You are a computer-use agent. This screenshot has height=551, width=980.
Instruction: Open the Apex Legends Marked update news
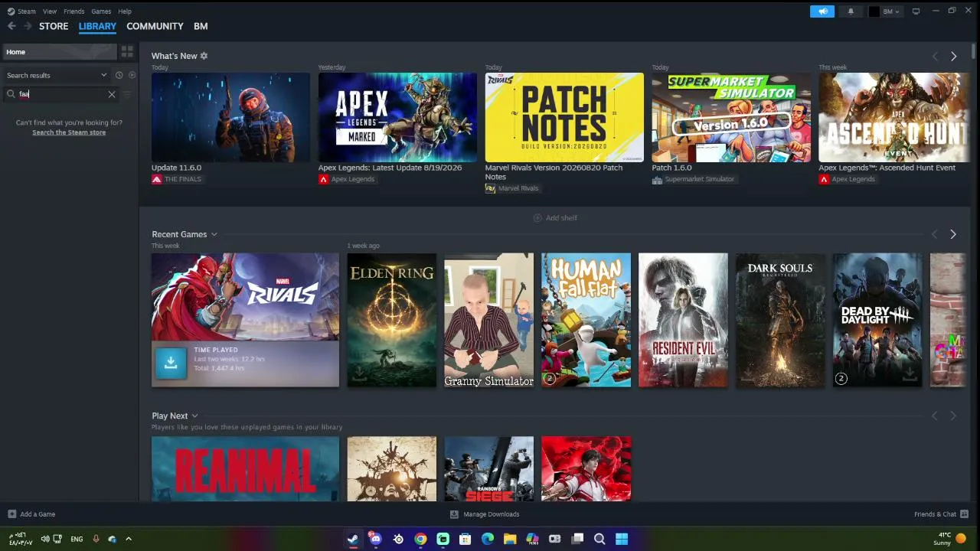397,117
